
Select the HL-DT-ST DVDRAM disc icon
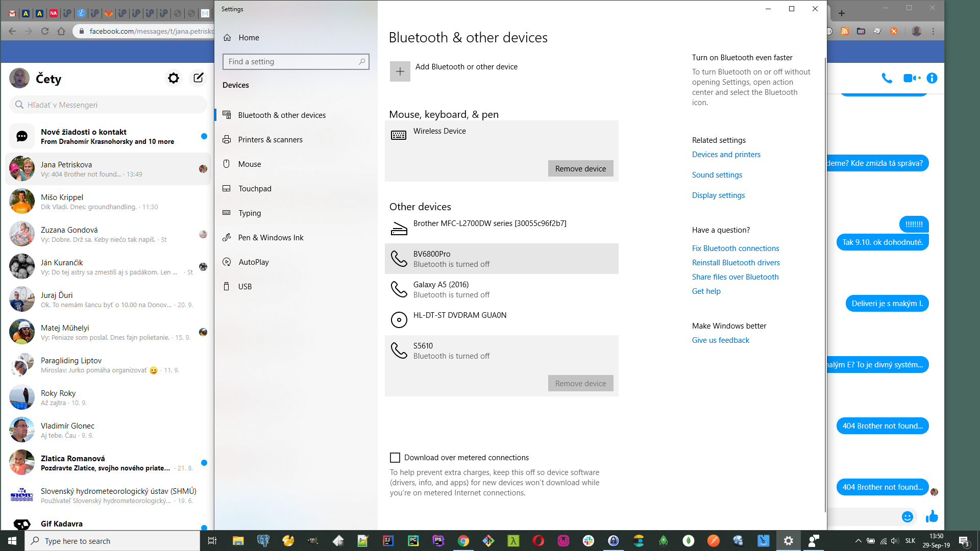[399, 320]
